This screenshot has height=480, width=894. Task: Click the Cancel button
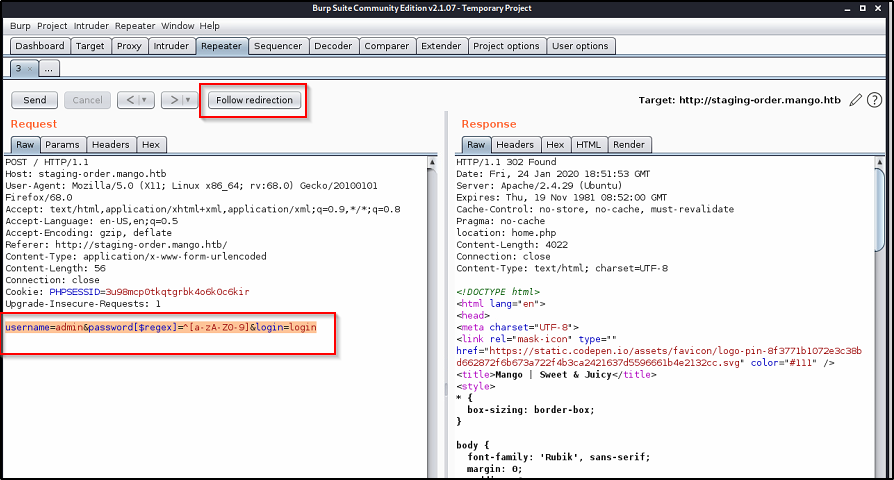87,100
